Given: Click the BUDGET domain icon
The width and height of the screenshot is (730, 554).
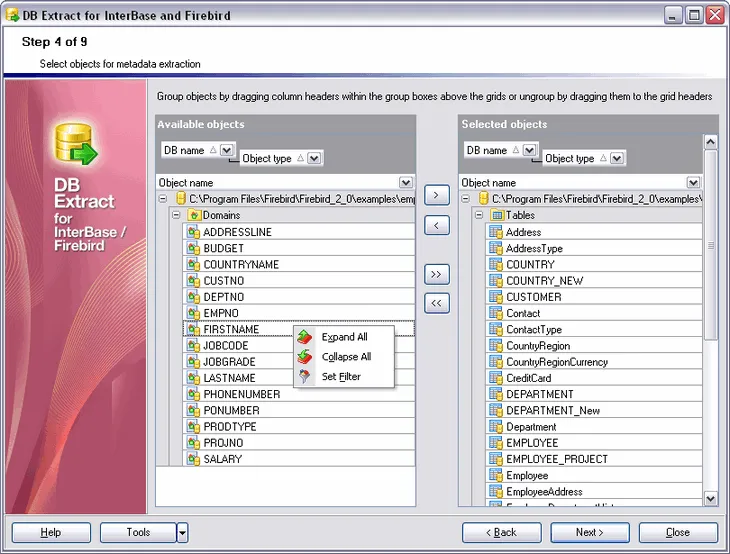Looking at the screenshot, I should (x=193, y=248).
